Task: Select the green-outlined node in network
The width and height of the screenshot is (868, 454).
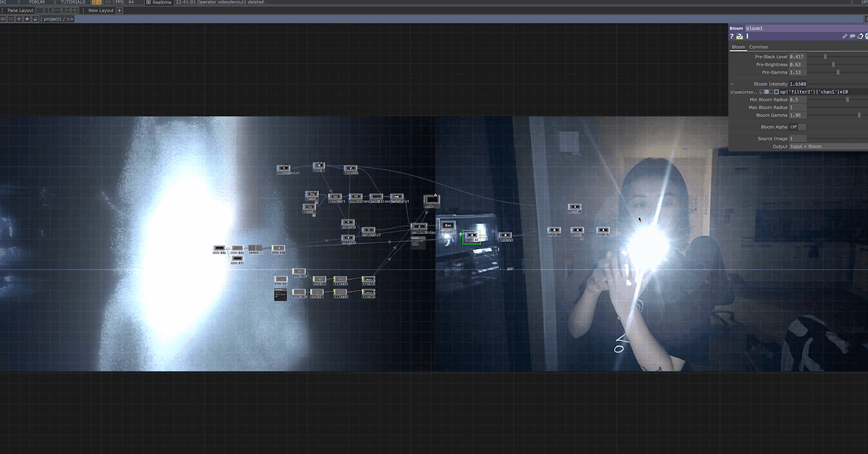Action: [x=472, y=237]
